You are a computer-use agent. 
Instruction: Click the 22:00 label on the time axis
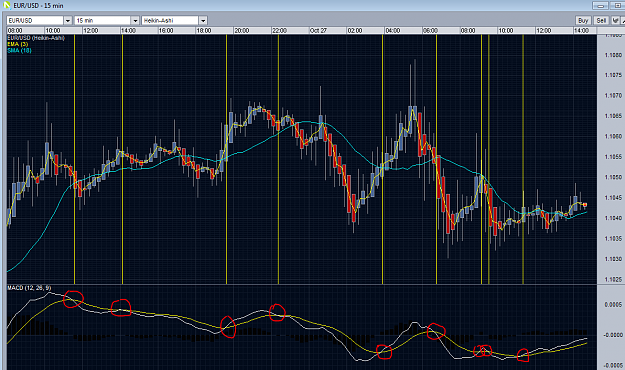click(x=279, y=30)
